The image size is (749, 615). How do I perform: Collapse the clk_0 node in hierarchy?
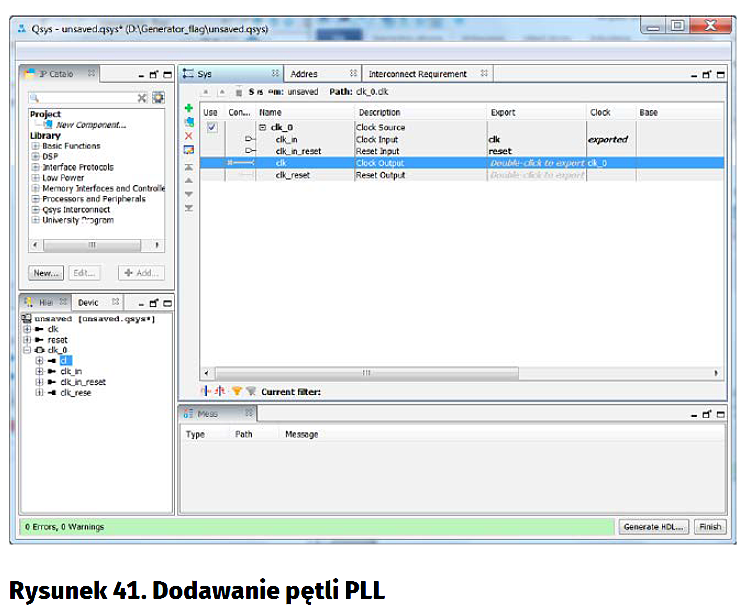click(26, 350)
